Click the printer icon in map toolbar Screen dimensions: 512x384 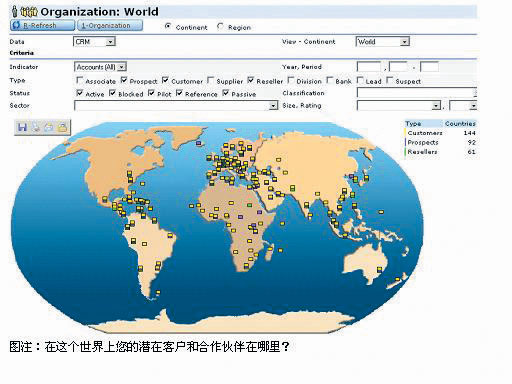[x=49, y=127]
